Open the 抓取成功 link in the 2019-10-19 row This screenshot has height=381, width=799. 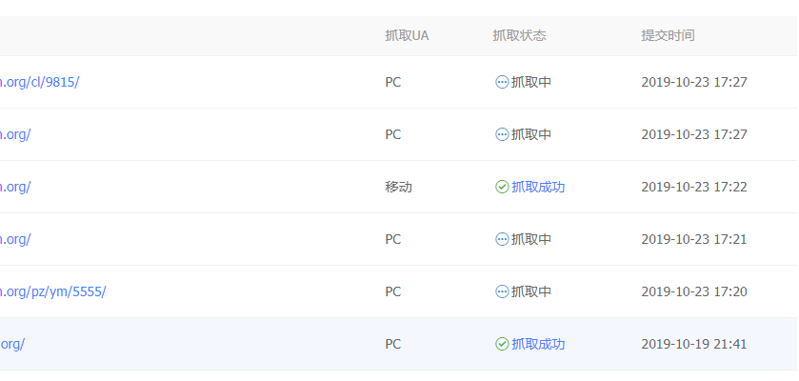tap(538, 344)
